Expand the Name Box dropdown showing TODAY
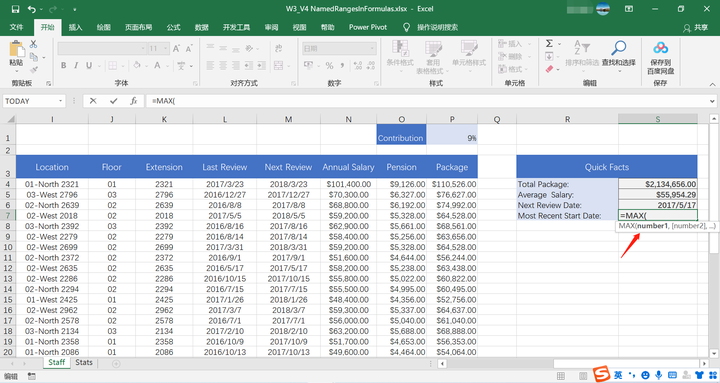720x383 pixels. click(60, 101)
